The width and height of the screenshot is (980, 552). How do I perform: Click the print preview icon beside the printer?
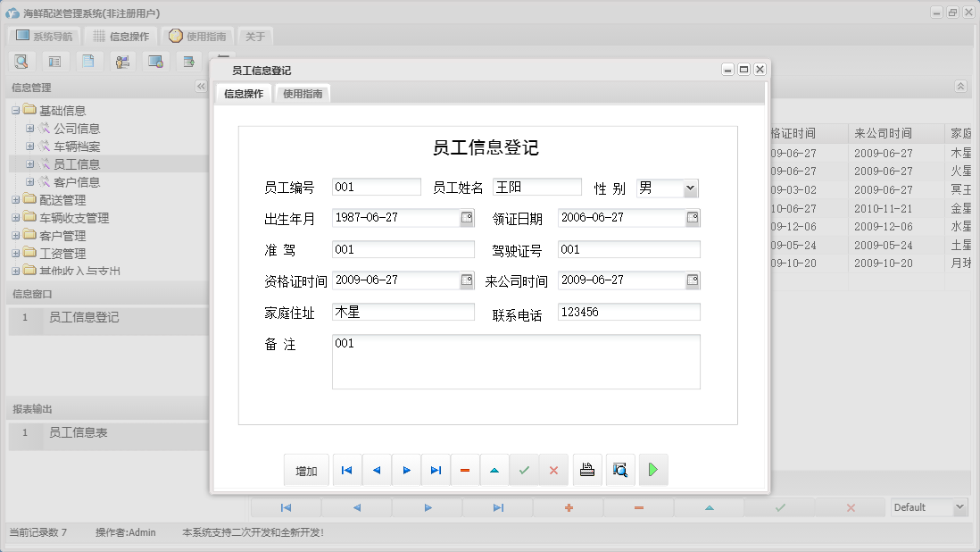[620, 469]
